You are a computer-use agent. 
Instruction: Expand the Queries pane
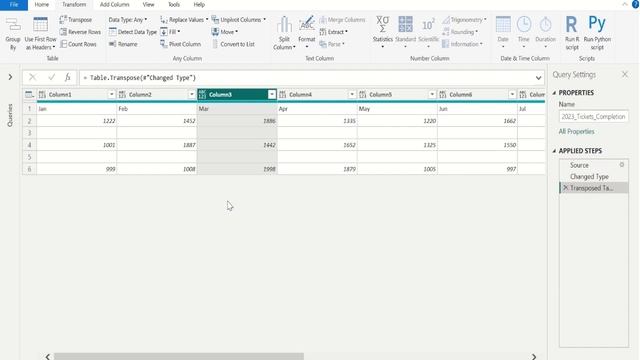(x=10, y=77)
